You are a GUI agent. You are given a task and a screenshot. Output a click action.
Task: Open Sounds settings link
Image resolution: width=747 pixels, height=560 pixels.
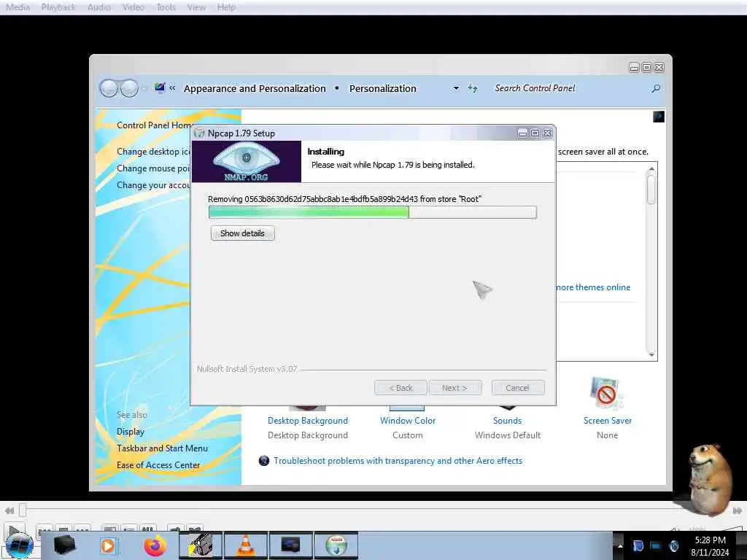(508, 421)
